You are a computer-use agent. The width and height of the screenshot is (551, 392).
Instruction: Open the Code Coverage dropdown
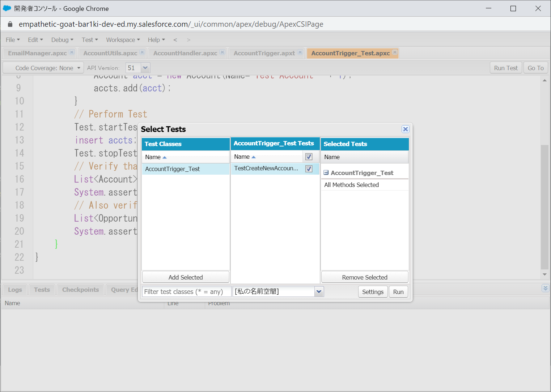click(x=43, y=68)
